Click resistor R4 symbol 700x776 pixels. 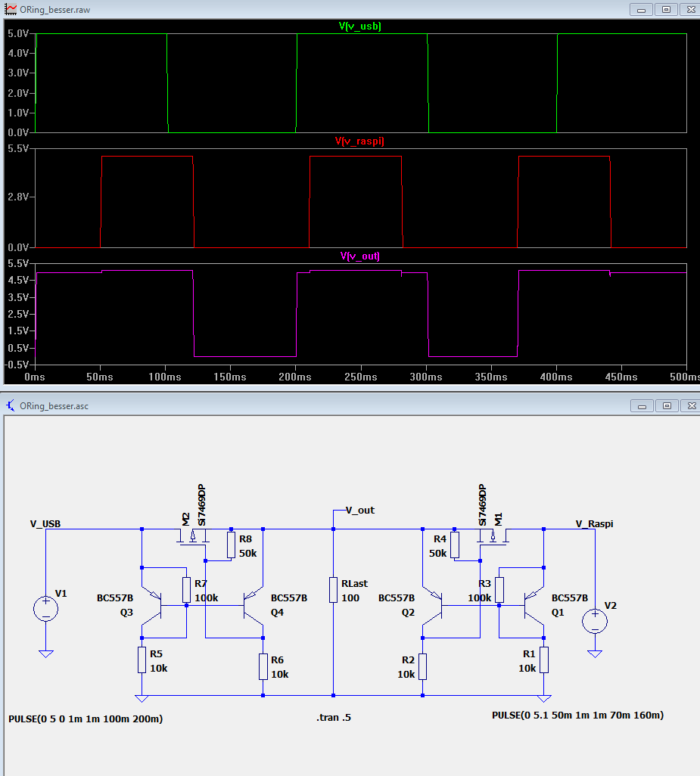click(455, 545)
